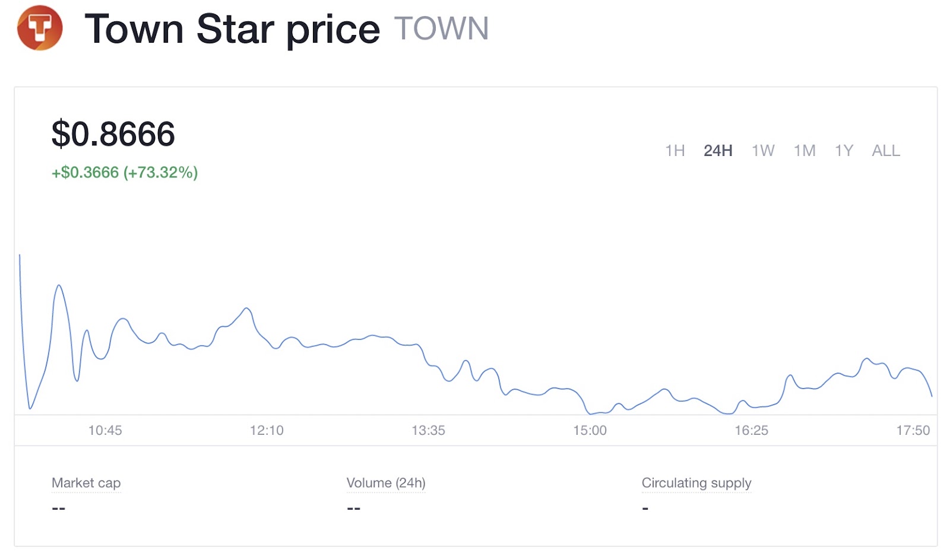Click the 17:50 time axis label

coord(913,430)
